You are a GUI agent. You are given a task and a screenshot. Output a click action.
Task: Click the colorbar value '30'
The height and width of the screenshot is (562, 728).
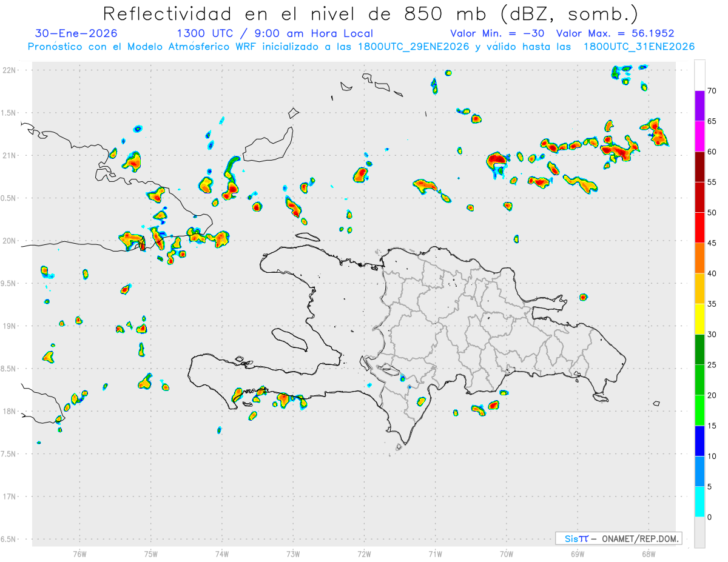[x=712, y=335]
